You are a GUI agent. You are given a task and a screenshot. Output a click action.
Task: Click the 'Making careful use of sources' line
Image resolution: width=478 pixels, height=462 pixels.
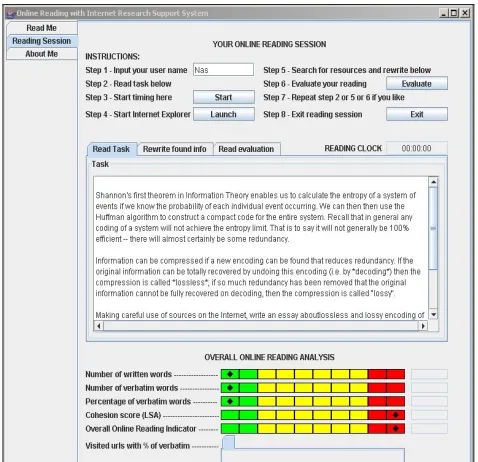pos(260,315)
